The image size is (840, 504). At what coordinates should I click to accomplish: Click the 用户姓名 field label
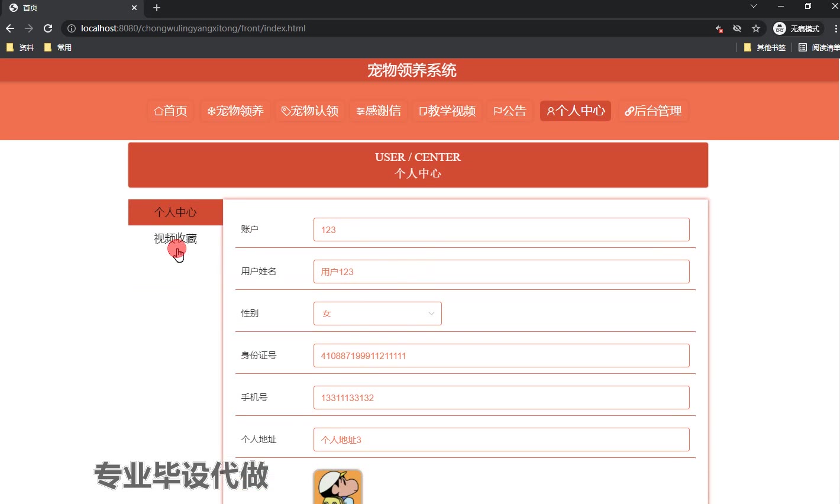[x=259, y=272]
